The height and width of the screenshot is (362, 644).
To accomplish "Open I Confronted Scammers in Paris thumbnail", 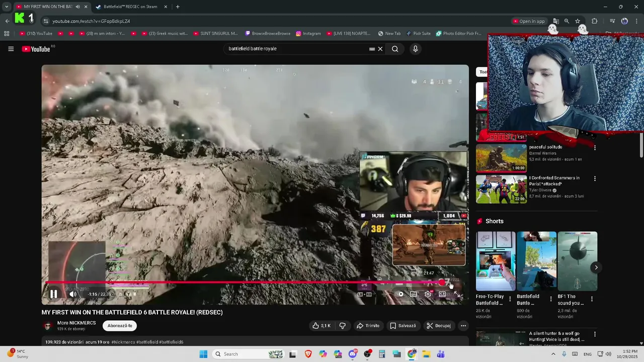I will tap(501, 189).
